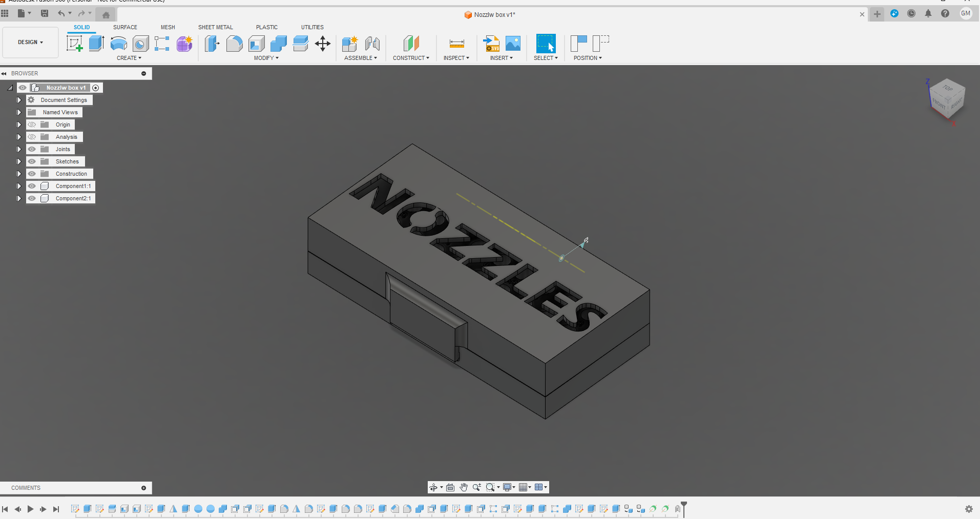Hide Component1:1 using its eye toggle
Image resolution: width=980 pixels, height=519 pixels.
(x=32, y=186)
